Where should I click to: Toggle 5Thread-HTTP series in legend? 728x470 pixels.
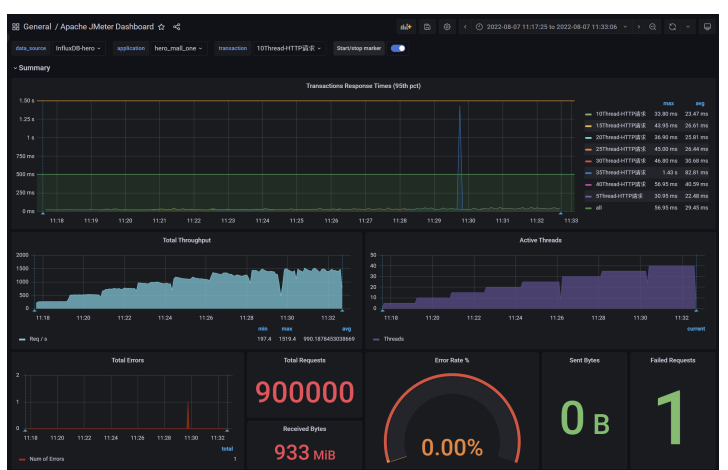click(x=619, y=196)
